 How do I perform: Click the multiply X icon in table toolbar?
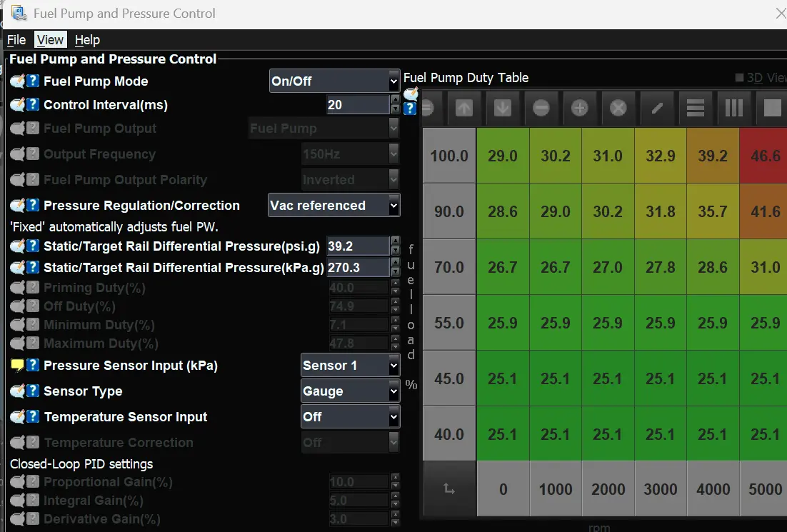coord(618,108)
